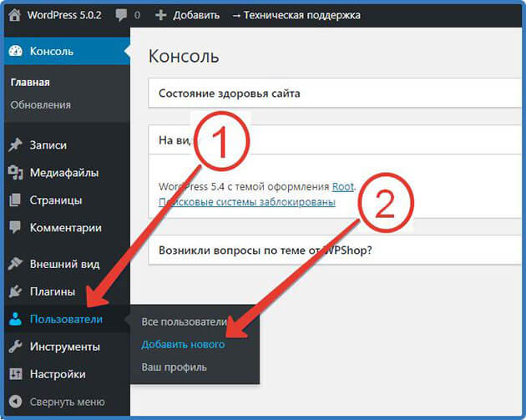Image resolution: width=526 pixels, height=420 pixels.
Task: Choose Ваш профиль in the flyout
Action: 174,367
